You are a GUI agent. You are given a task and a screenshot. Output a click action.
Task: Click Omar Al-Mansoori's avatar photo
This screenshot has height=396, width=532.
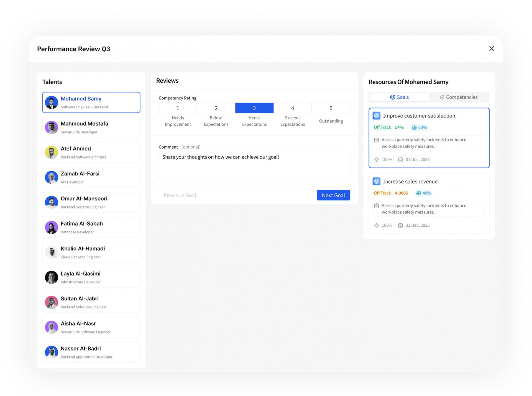(52, 202)
